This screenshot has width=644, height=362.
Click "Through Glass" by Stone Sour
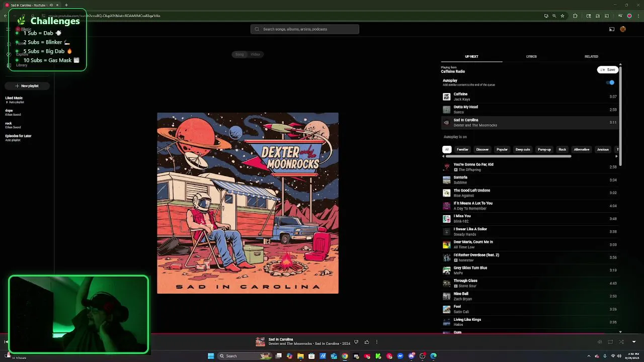pyautogui.click(x=465, y=281)
